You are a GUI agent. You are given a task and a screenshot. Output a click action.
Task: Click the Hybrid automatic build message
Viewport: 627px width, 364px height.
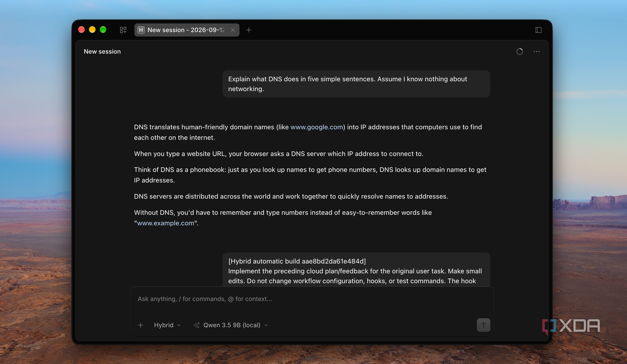(x=356, y=270)
